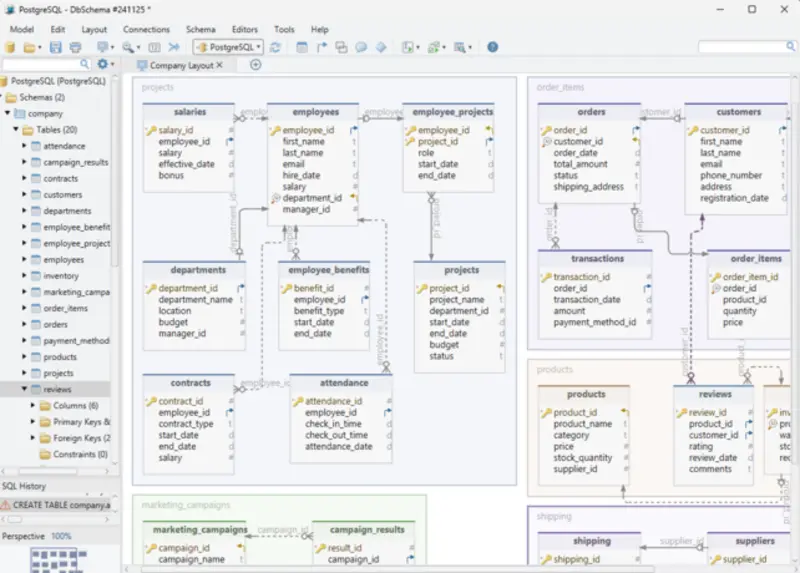Expand the Columns (6) folder
The image size is (800, 573).
point(34,406)
